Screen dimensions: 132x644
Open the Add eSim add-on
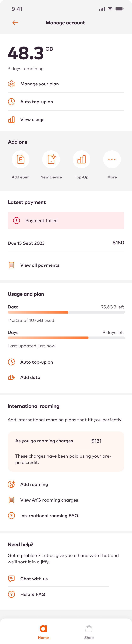click(21, 159)
